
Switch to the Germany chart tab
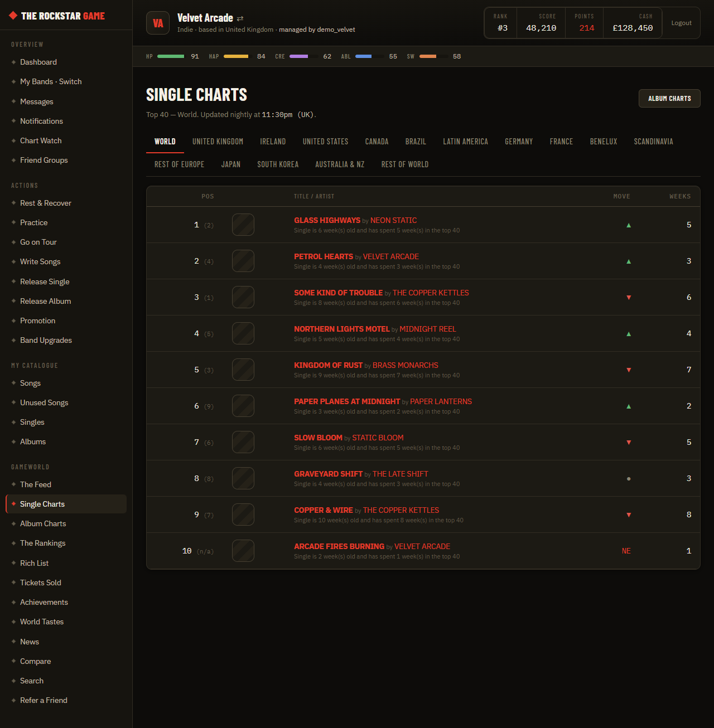click(x=519, y=142)
